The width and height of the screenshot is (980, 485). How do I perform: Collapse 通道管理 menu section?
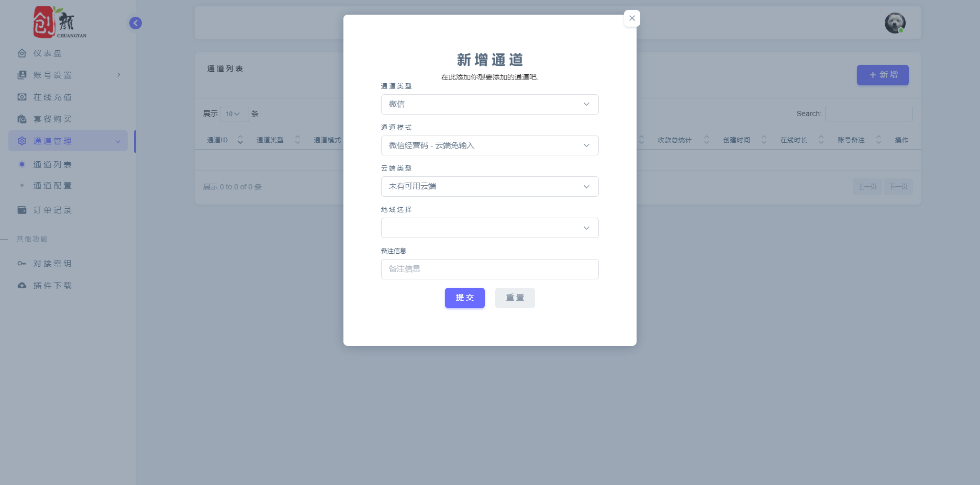point(68,141)
